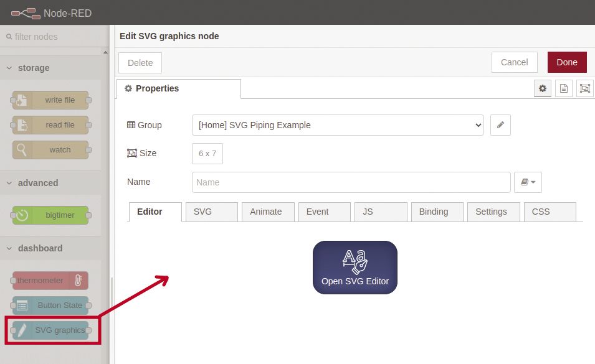Screen dimensions: 595x364
Task: Select the watch node
Action: pyautogui.click(x=50, y=150)
